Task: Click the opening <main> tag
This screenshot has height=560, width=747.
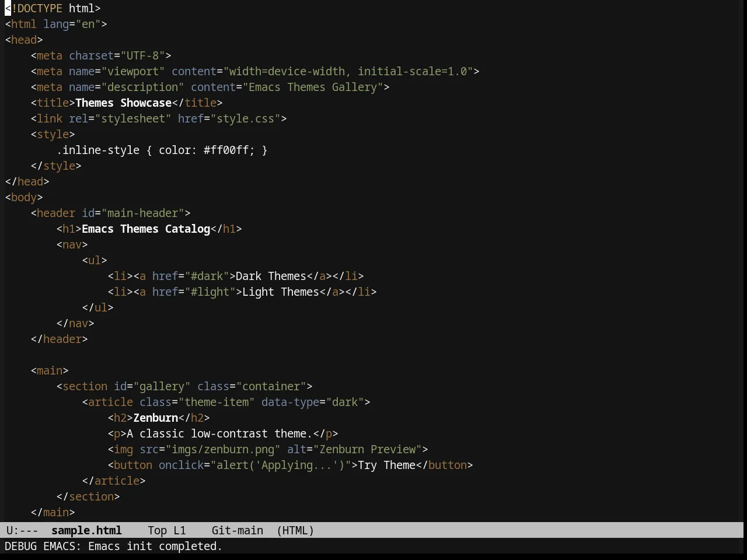Action: [x=50, y=370]
